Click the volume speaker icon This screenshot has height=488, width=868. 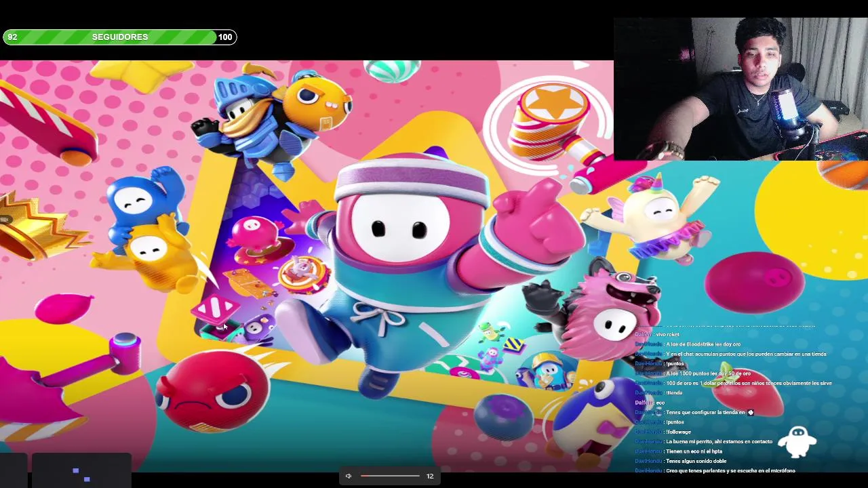point(349,476)
